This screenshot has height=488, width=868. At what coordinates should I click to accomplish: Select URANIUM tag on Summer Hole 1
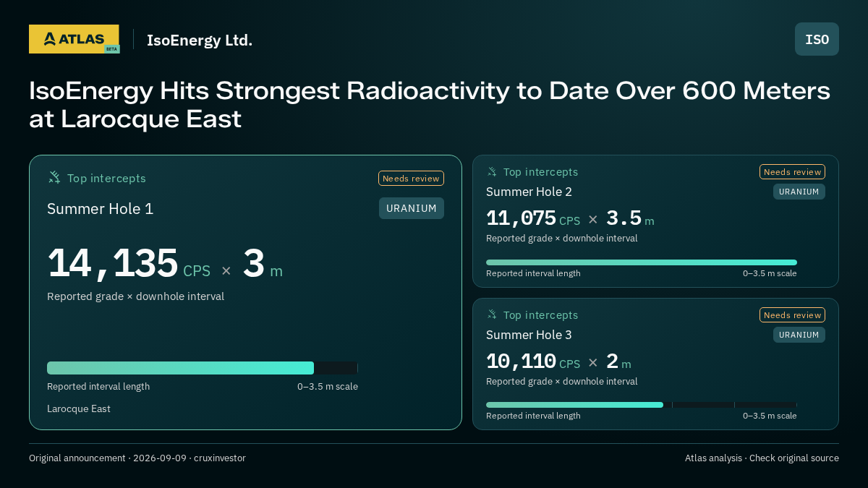coord(412,208)
